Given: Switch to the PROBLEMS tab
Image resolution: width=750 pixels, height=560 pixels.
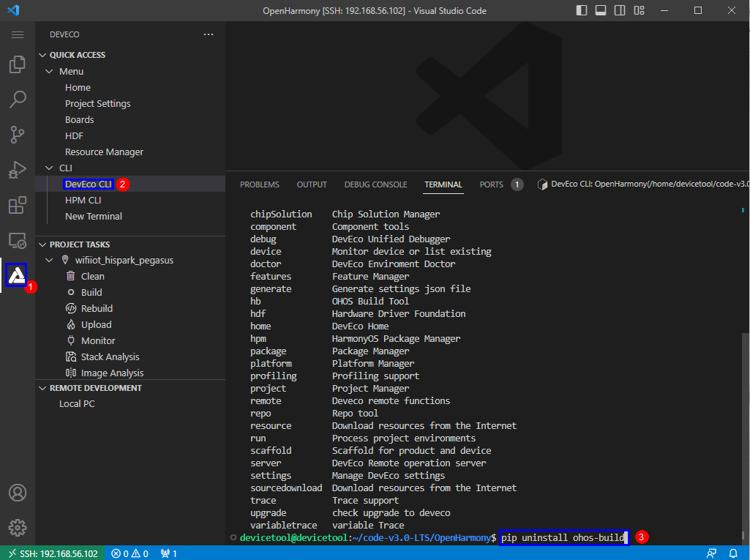Looking at the screenshot, I should click(260, 184).
